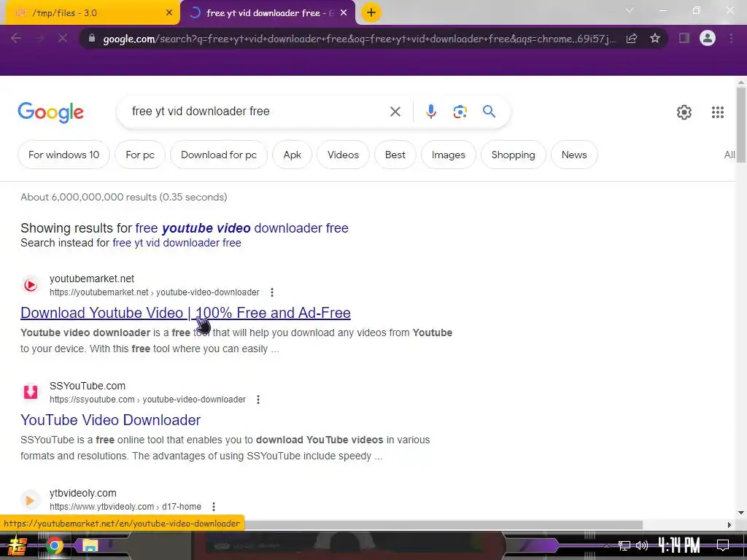Image resolution: width=747 pixels, height=560 pixels.
Task: Open Chrome three-dot menu
Action: pos(731,38)
